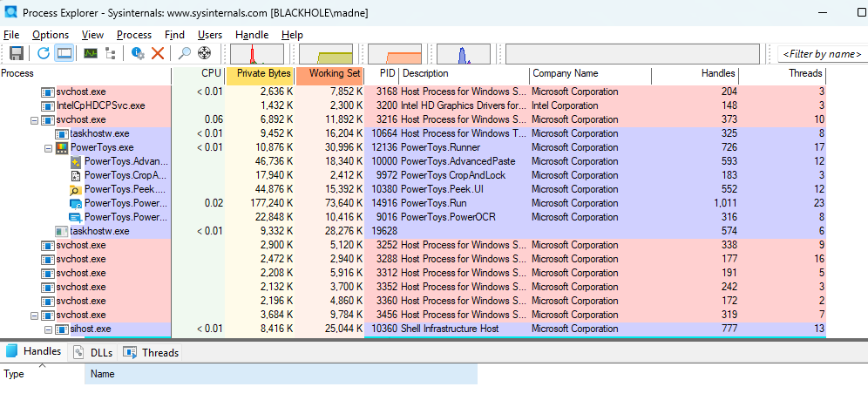Click the PowerToys.Peek magnifier icon
The width and height of the screenshot is (868, 414).
(x=75, y=190)
